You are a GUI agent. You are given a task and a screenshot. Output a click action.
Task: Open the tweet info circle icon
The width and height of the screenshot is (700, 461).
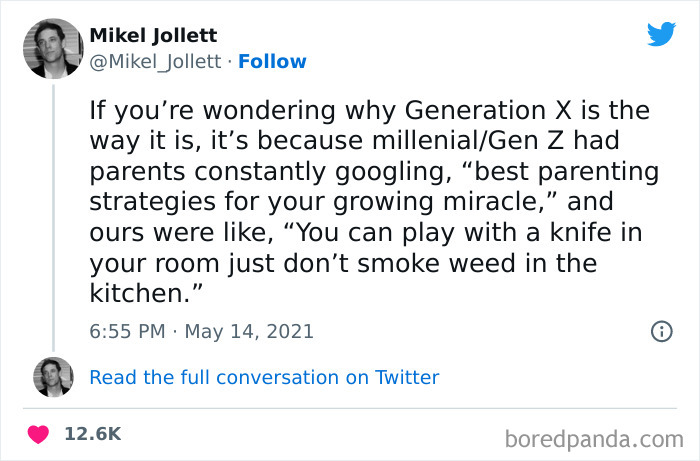(x=661, y=331)
